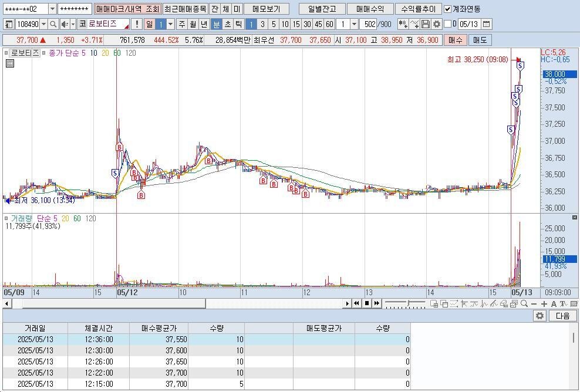Zoom in chart with plus icon
Image resolution: width=580 pixels, height=392 pixels.
click(x=544, y=303)
